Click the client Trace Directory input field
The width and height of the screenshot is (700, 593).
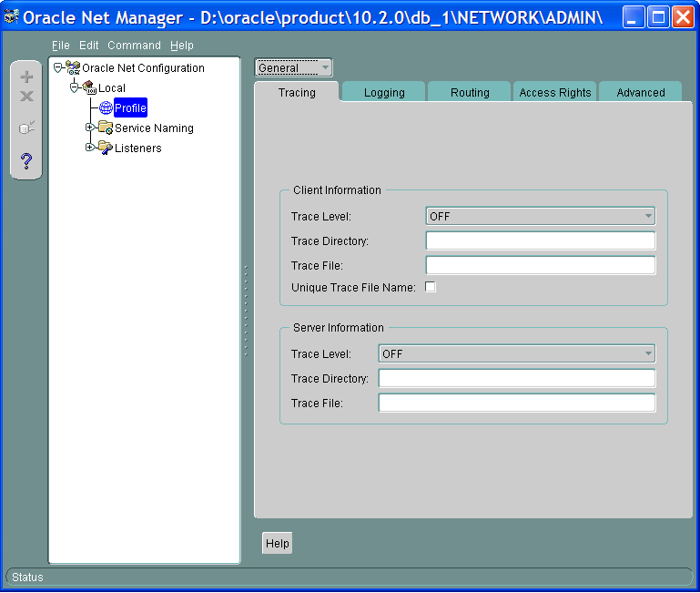click(x=540, y=240)
